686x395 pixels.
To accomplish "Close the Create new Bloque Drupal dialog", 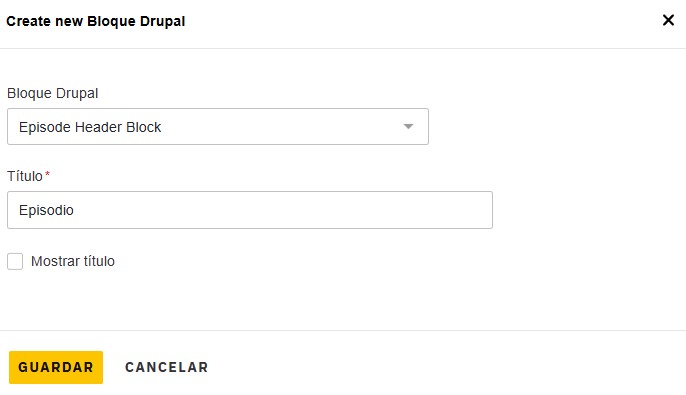I will click(x=668, y=20).
